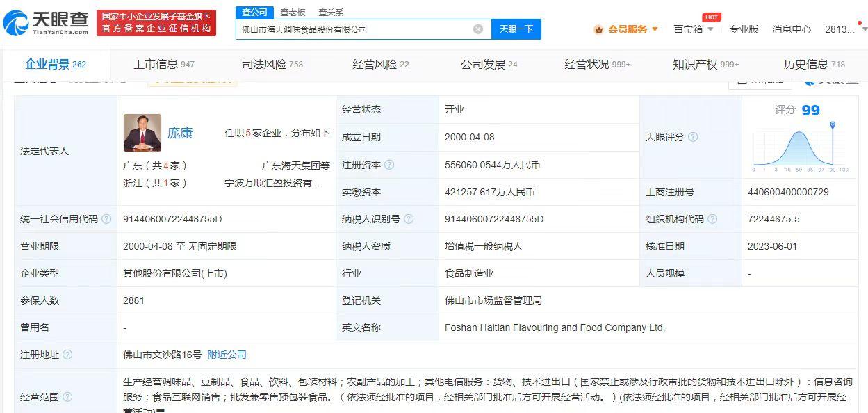
Task: Open the 历史信息 tab
Action: point(814,65)
